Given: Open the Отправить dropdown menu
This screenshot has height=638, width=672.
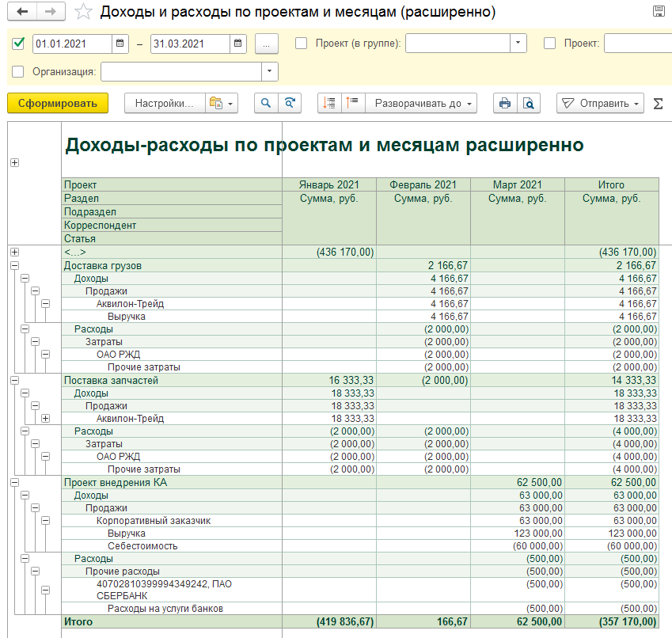Looking at the screenshot, I should [x=600, y=103].
